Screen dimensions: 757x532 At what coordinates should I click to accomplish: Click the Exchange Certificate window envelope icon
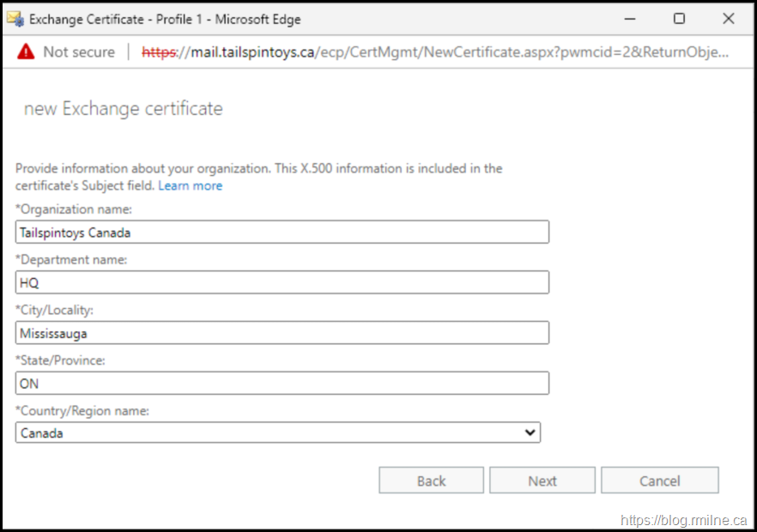(15, 18)
